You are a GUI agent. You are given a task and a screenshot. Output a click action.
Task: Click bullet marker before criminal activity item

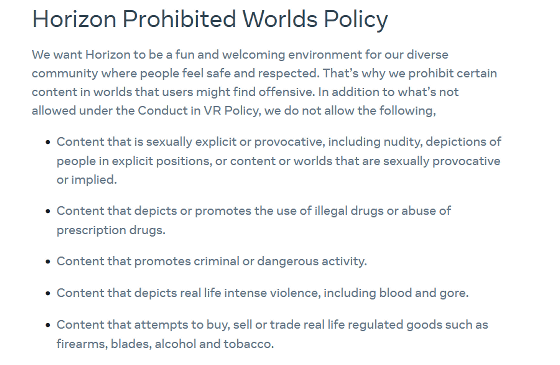[x=48, y=261]
